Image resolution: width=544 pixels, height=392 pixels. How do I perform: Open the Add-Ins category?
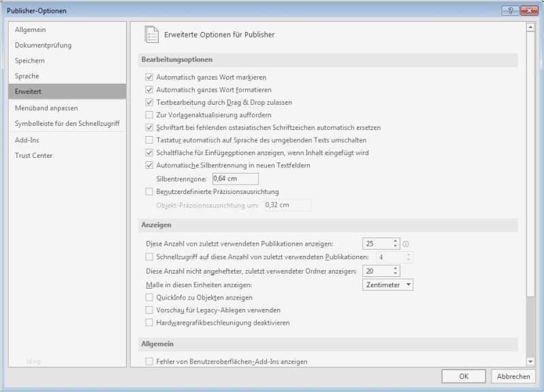tap(67, 140)
